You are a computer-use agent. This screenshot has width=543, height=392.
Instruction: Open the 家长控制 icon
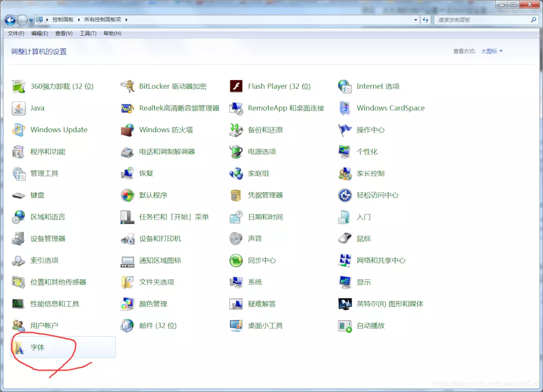click(x=345, y=173)
